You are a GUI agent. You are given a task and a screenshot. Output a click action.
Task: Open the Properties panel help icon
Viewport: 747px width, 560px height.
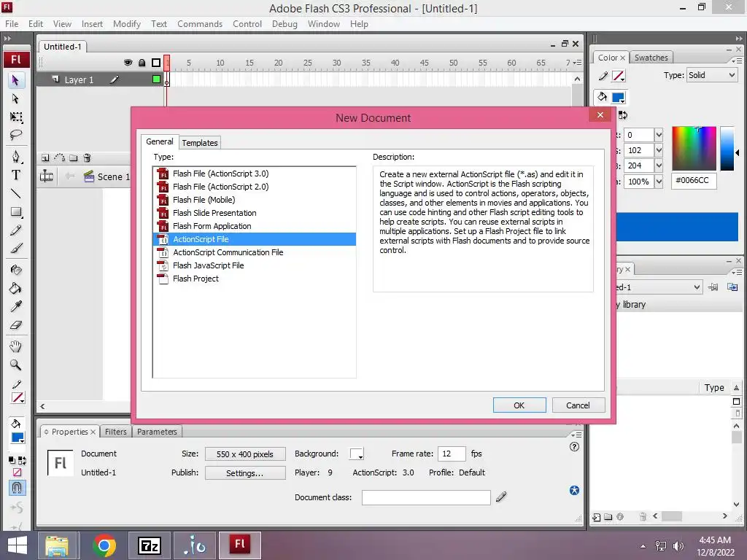tap(574, 447)
